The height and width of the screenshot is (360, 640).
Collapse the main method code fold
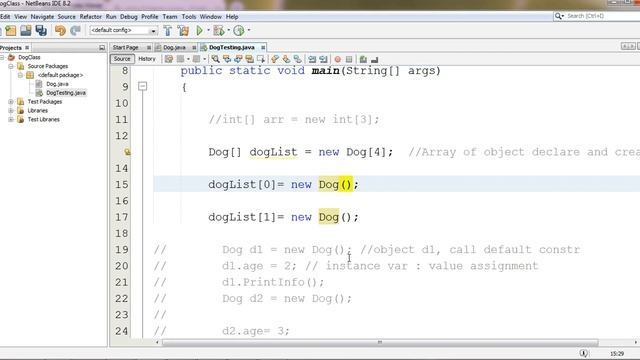[x=142, y=86]
